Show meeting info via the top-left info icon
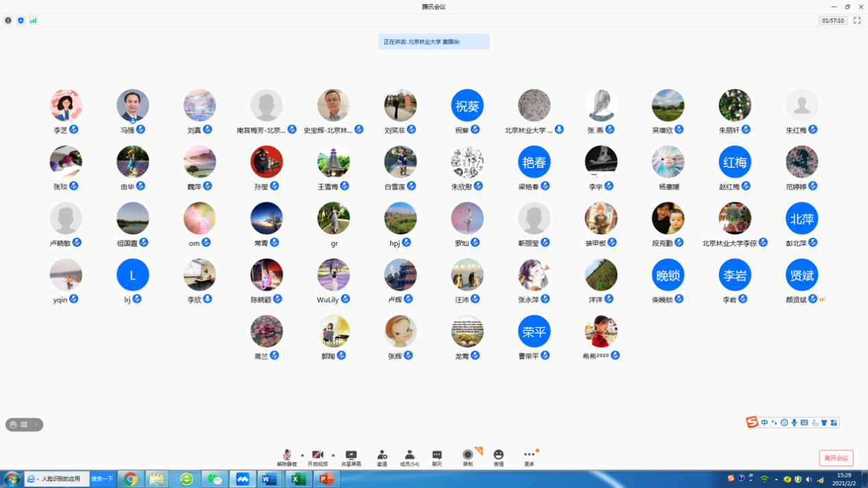 (8, 21)
